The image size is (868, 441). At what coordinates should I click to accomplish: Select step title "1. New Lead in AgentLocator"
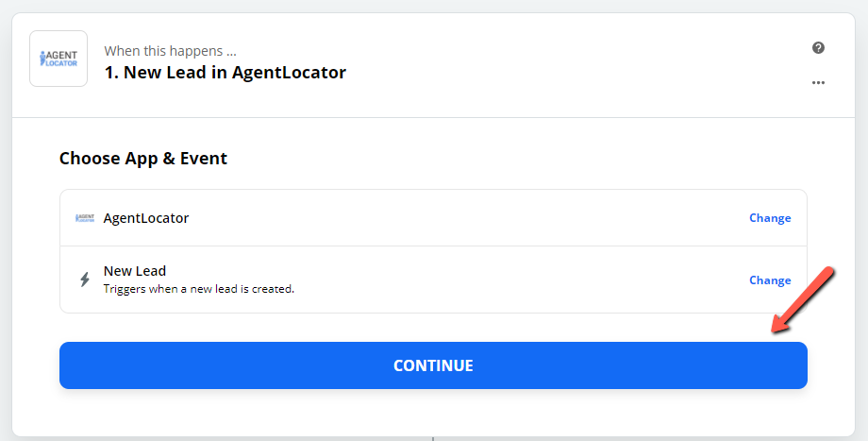pyautogui.click(x=225, y=73)
